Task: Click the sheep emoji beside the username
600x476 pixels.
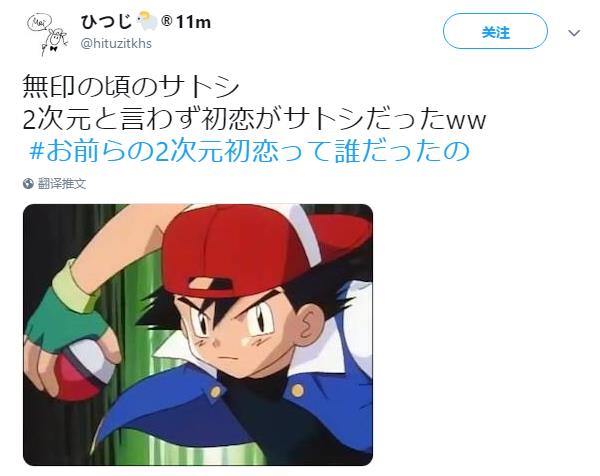Action: point(147,21)
